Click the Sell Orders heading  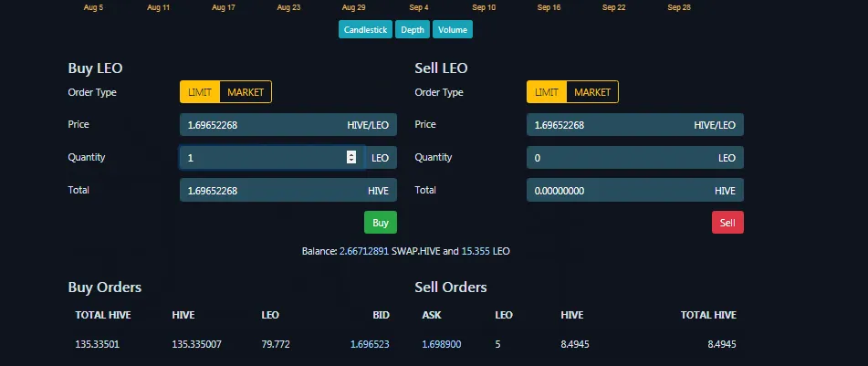(451, 287)
